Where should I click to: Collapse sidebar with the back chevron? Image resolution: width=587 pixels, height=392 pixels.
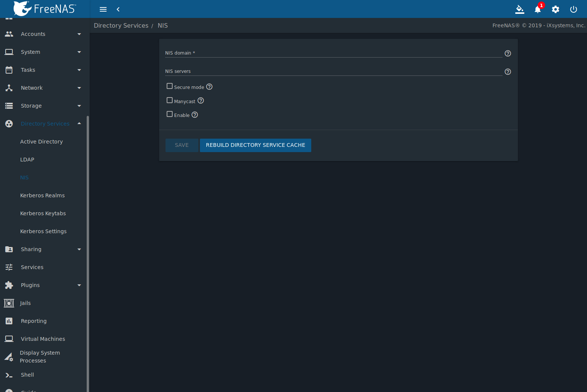[118, 9]
